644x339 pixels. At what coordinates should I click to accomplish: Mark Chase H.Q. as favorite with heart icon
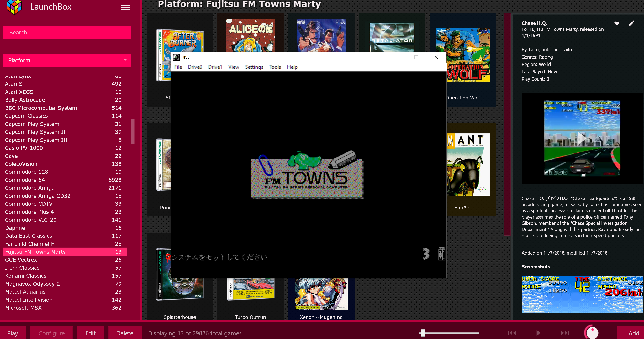[617, 23]
